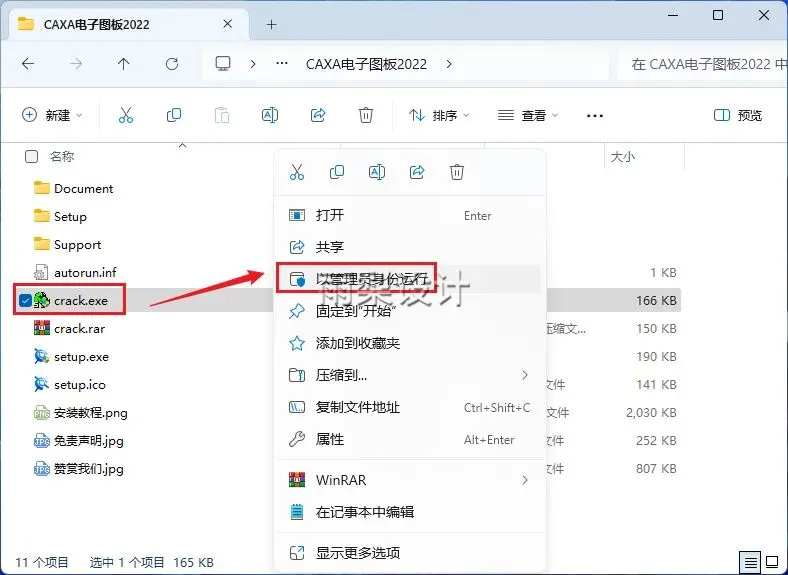Screen dimensions: 788x575
Task: Close the CAXA电子图板2022 tab
Action: pyautogui.click(x=227, y=24)
